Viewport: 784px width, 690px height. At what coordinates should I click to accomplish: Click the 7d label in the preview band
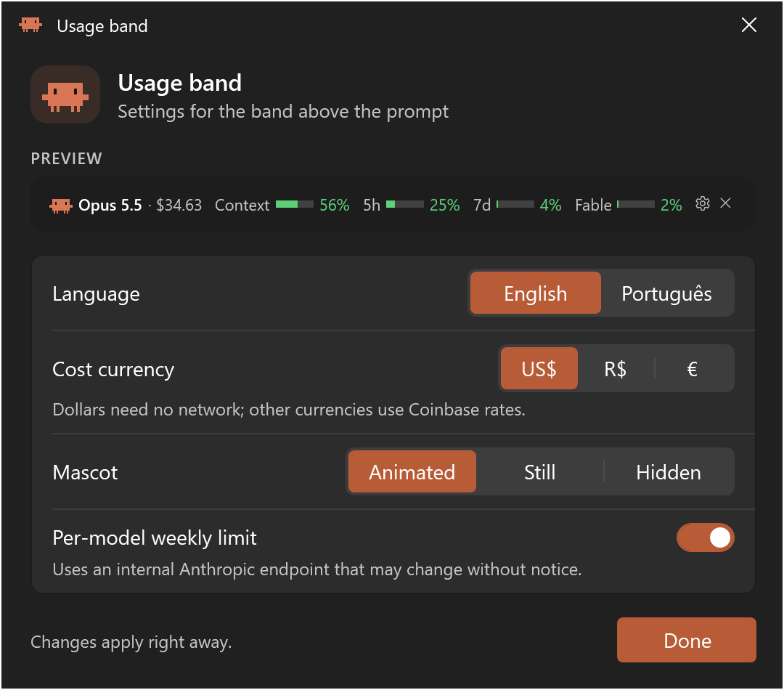pos(482,205)
